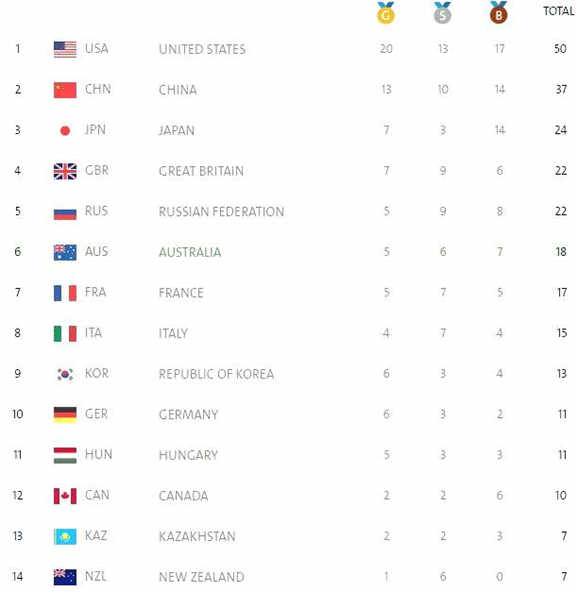This screenshot has height=592, width=577.
Task: Select the Great Britain flag icon
Action: 65,171
